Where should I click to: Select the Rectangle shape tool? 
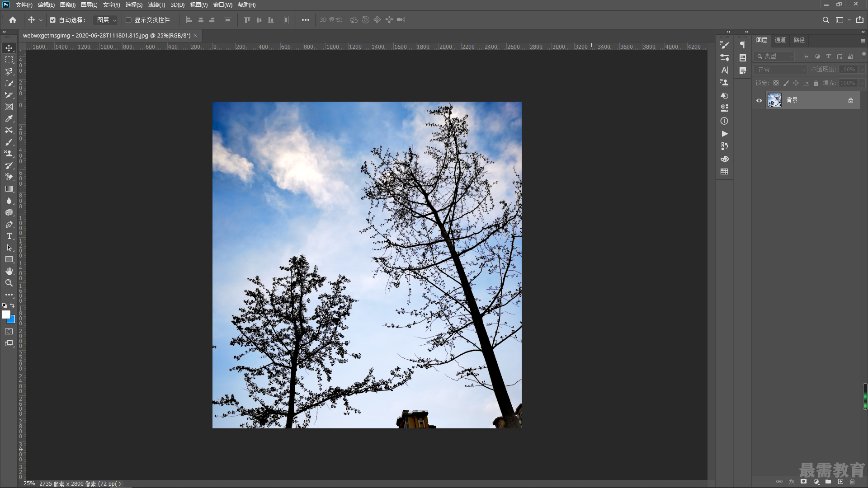click(x=9, y=259)
